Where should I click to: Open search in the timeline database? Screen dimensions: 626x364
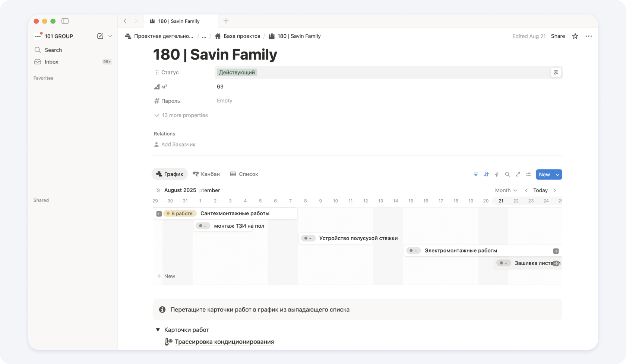(x=507, y=174)
